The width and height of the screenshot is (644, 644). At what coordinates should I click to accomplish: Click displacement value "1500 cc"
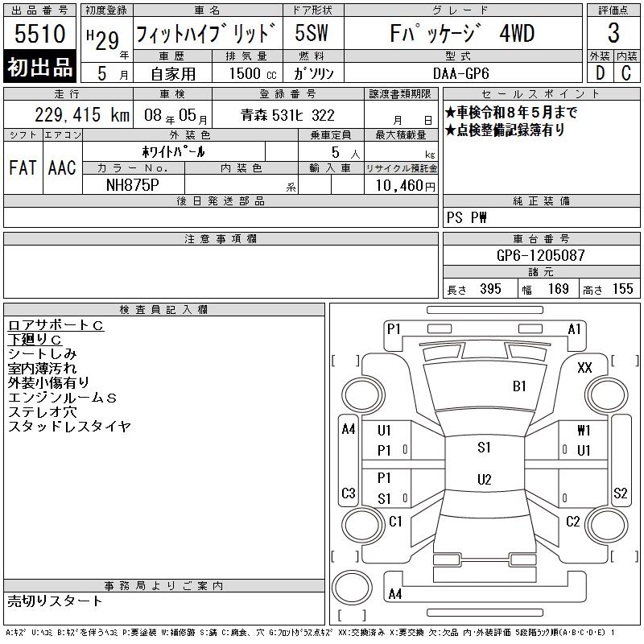click(x=253, y=73)
